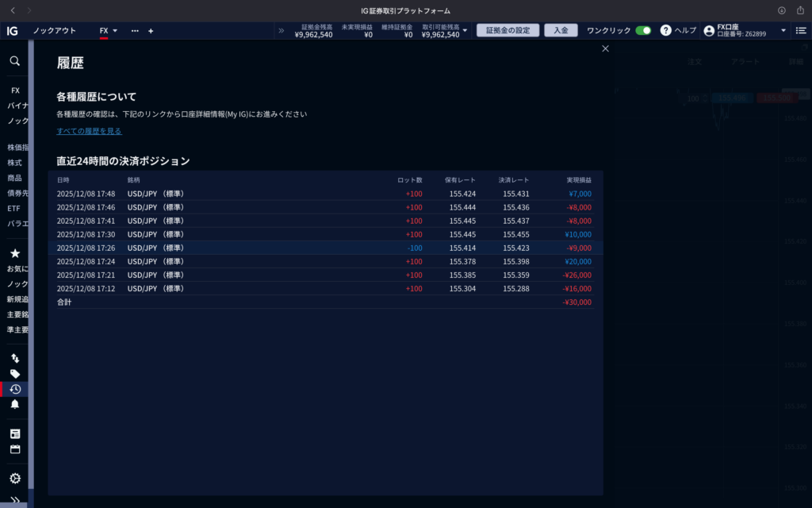Open the economic calendar icon
This screenshot has height=508, width=812.
pos(14,449)
